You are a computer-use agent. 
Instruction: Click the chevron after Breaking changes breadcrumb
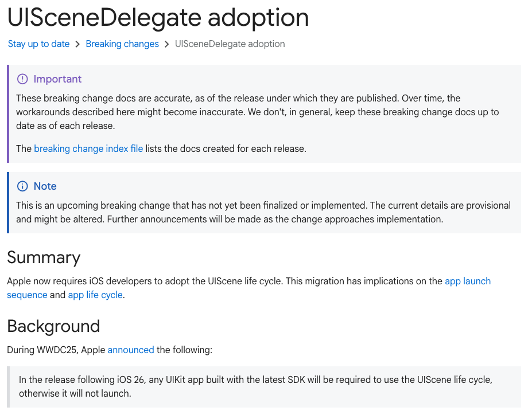coord(167,44)
